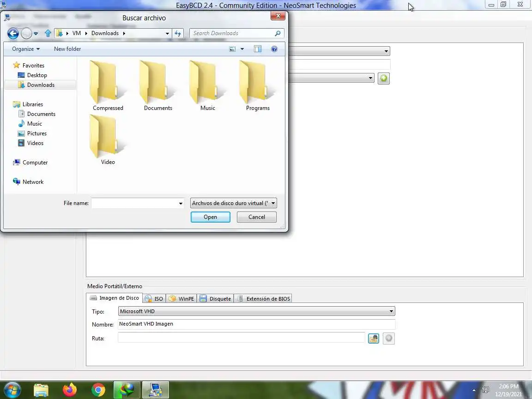Image resolution: width=532 pixels, height=399 pixels.
Task: Launch Chrome from the taskbar
Action: pyautogui.click(x=98, y=390)
